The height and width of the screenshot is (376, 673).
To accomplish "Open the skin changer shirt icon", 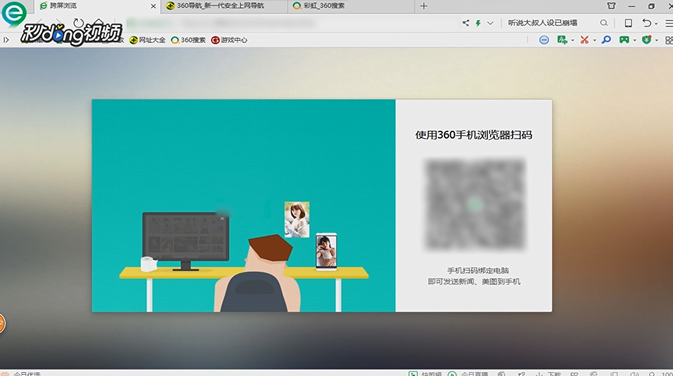I will (x=611, y=6).
